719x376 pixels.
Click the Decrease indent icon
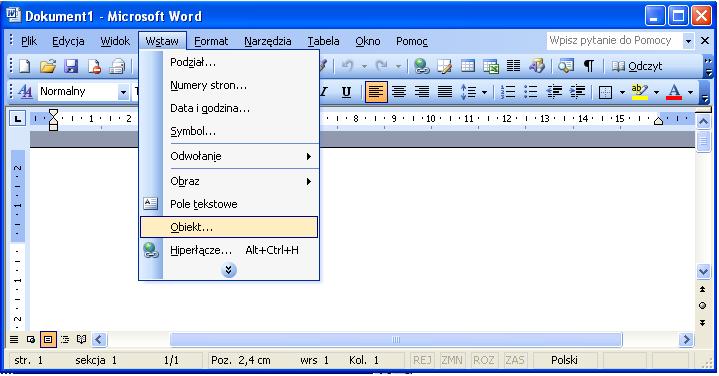pos(554,92)
